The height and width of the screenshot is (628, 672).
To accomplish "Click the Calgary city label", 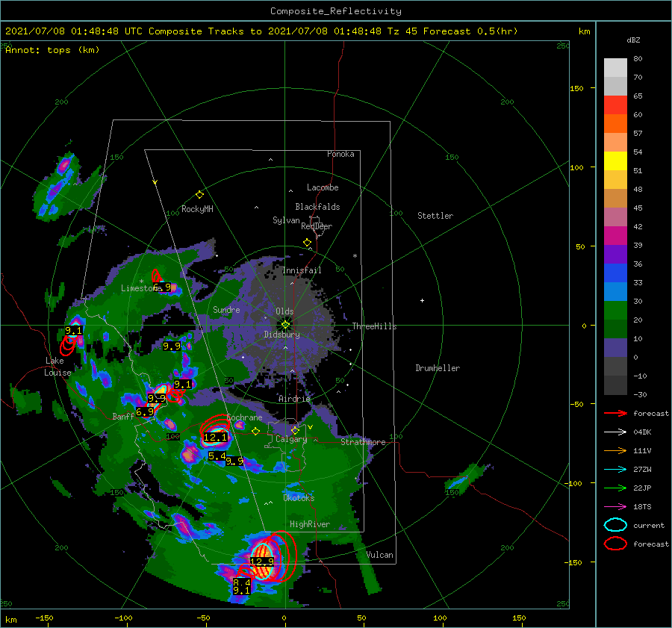I will click(291, 439).
